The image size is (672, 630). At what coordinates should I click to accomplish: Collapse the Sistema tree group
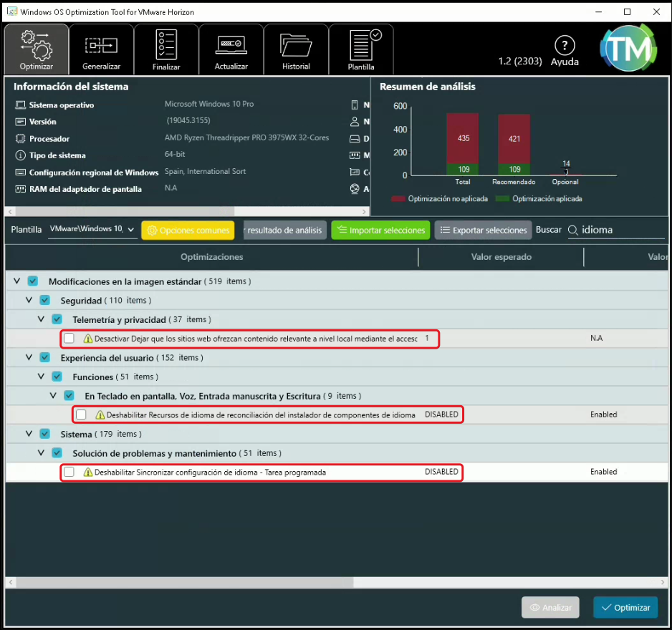[x=29, y=434]
